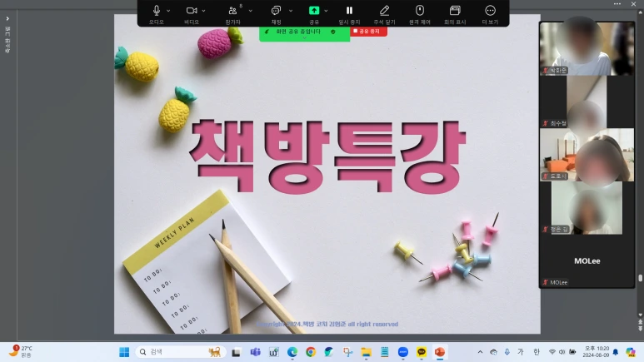Screen dimensions: 644x362
Task: Open the video options arrow
Action: [x=204, y=11]
